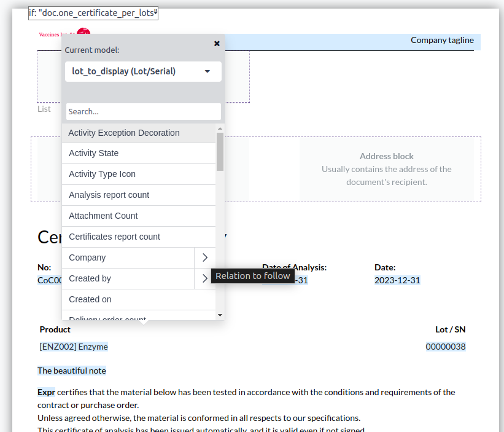Click the Company tagline text
Screen dimensions: 504x432
442,40
